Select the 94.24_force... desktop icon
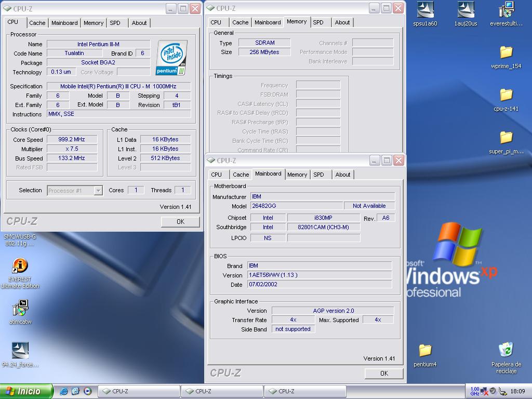 tap(20, 354)
